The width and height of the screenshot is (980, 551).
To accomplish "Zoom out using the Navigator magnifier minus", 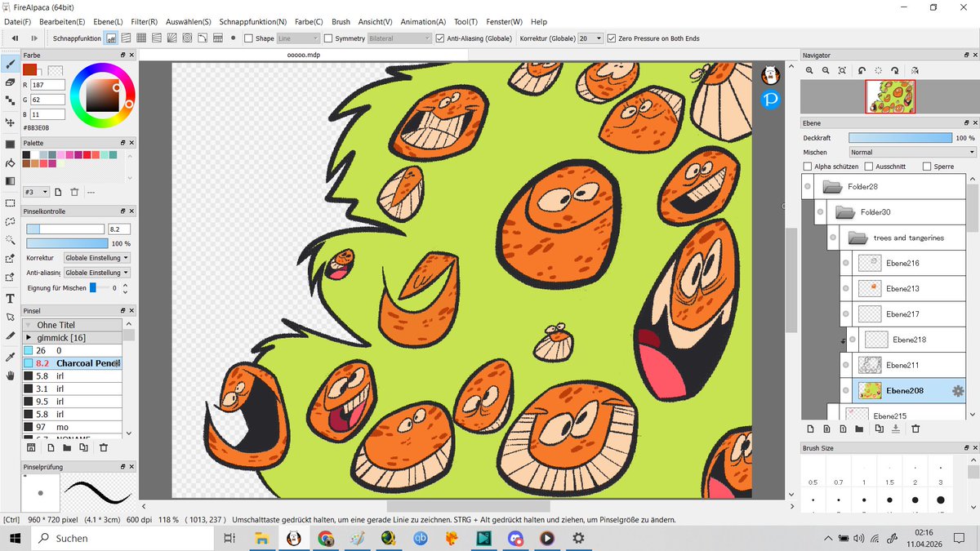I will click(x=826, y=71).
